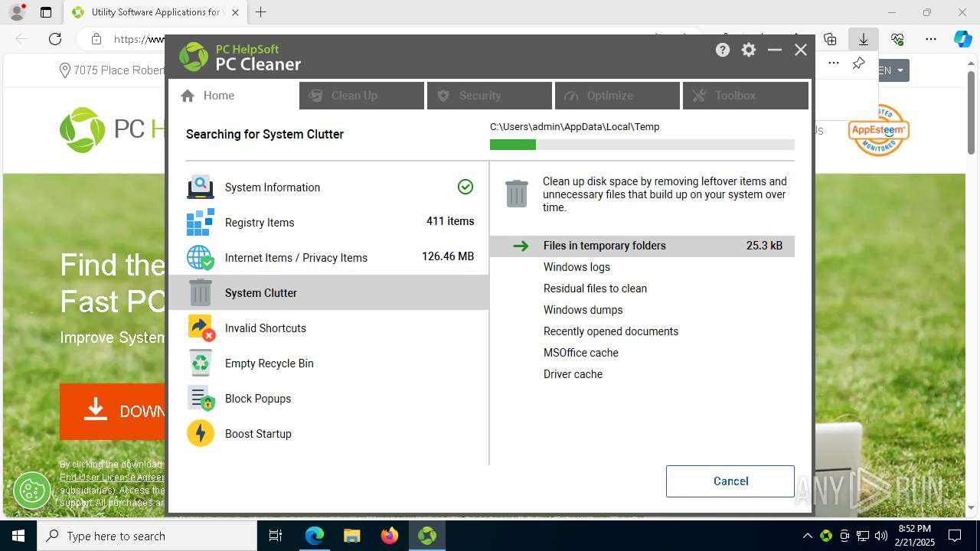Open browser Downloads icon in Edge toolbar
The image size is (980, 551).
click(x=864, y=39)
